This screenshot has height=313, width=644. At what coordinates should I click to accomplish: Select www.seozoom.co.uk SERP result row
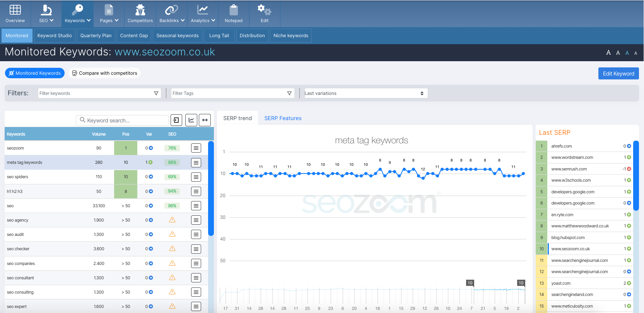coord(585,249)
